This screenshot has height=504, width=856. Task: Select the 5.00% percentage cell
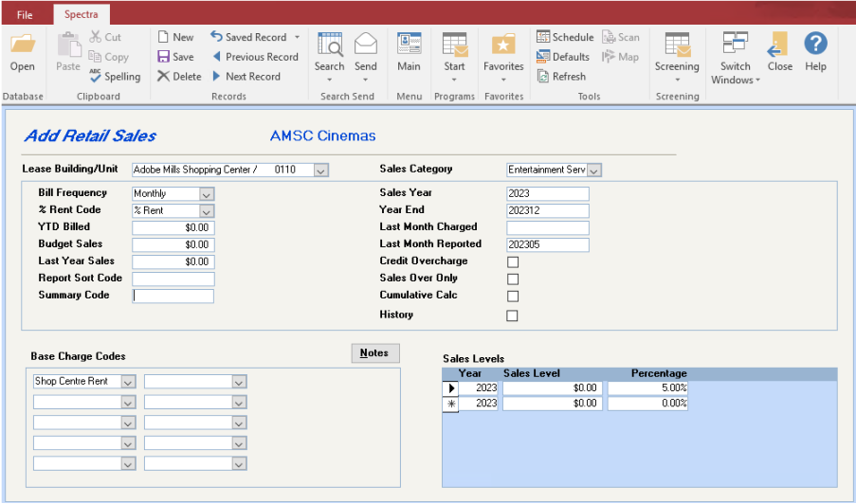(647, 387)
